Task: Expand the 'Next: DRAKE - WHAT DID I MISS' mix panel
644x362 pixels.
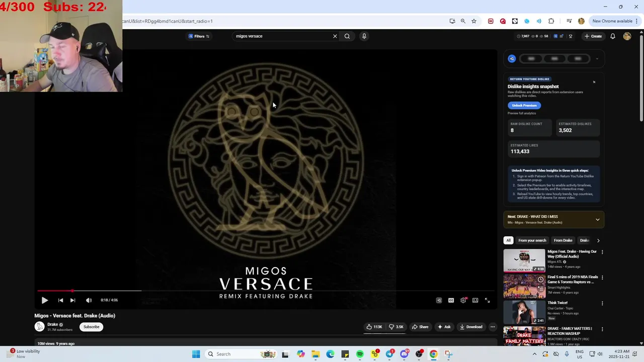Action: [598, 220]
